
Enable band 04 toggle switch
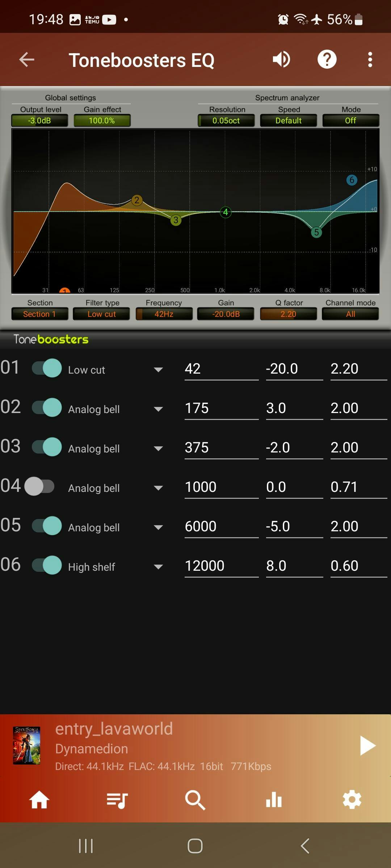pos(40,486)
